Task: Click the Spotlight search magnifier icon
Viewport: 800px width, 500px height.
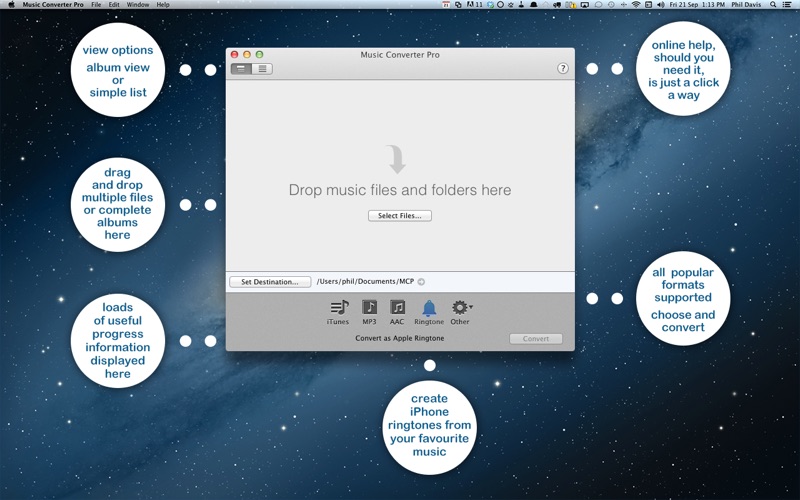Action: point(773,5)
